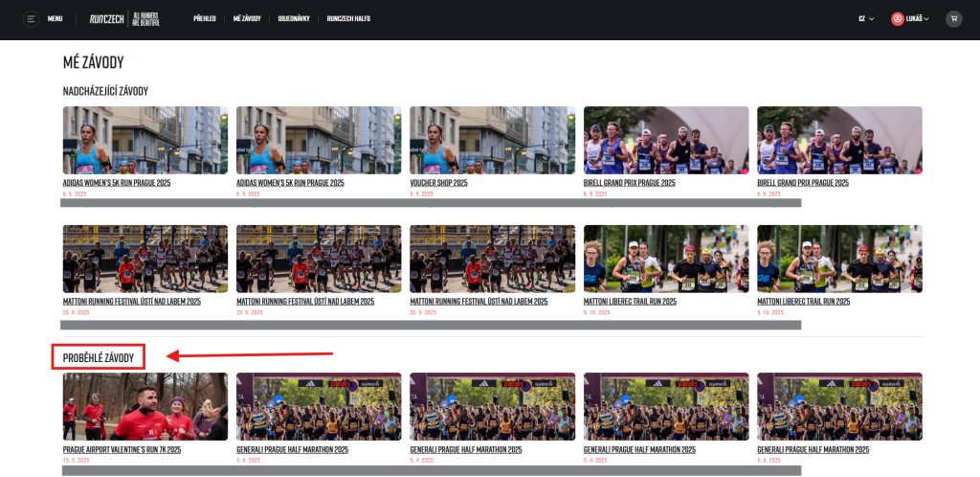This screenshot has height=477, width=980.
Task: Open the leftmost Mattoni Running Festival Ústí link
Action: (x=132, y=302)
